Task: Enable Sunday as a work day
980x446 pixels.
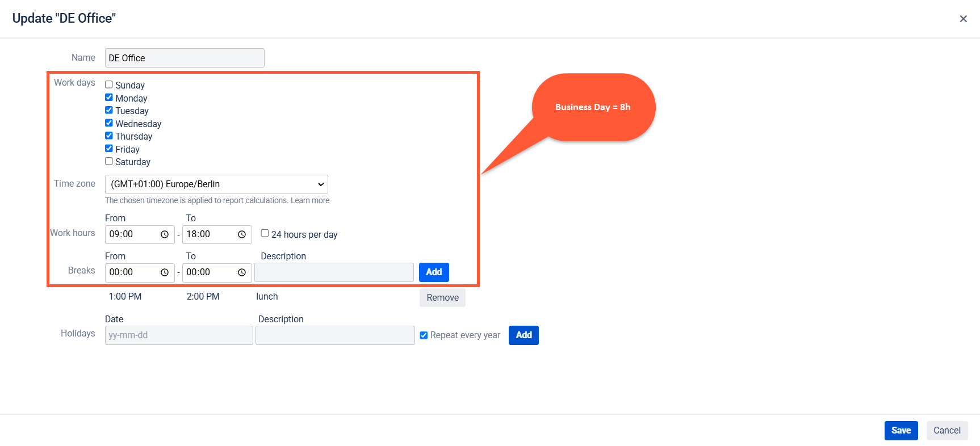Action: pyautogui.click(x=109, y=85)
